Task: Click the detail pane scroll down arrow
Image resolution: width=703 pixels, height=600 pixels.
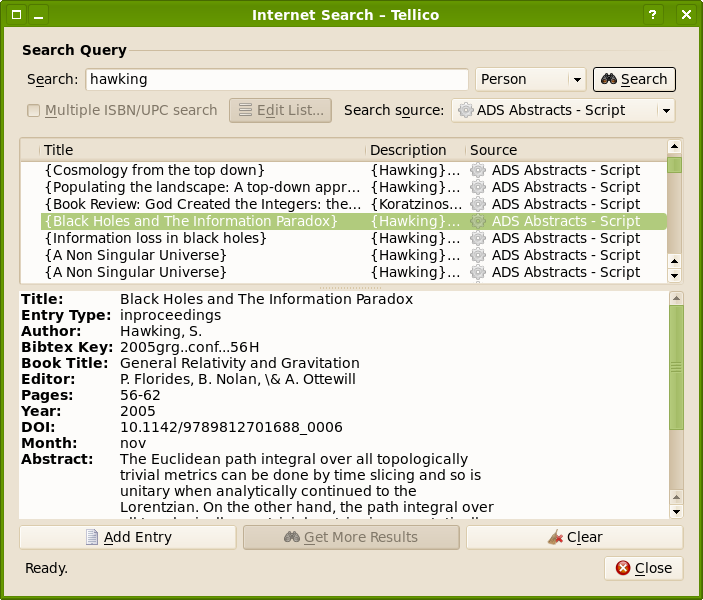Action: [676, 511]
